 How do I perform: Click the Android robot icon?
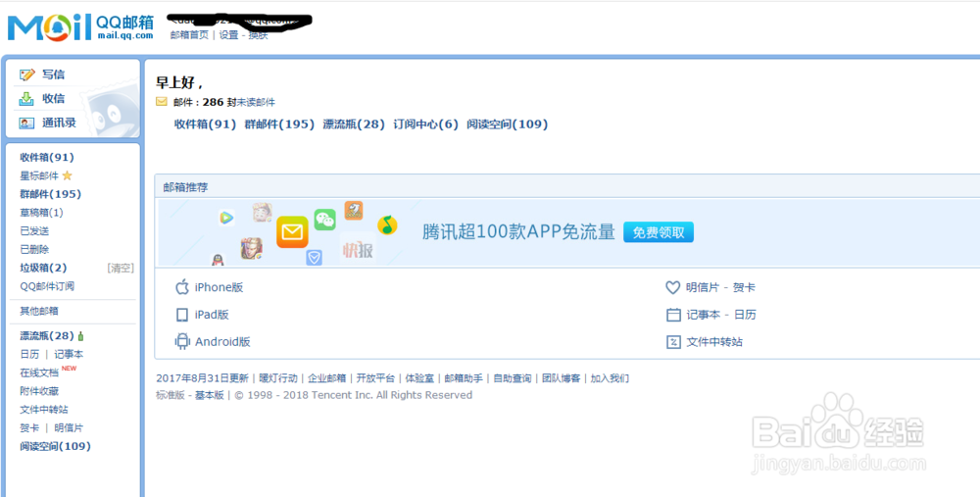tap(182, 341)
